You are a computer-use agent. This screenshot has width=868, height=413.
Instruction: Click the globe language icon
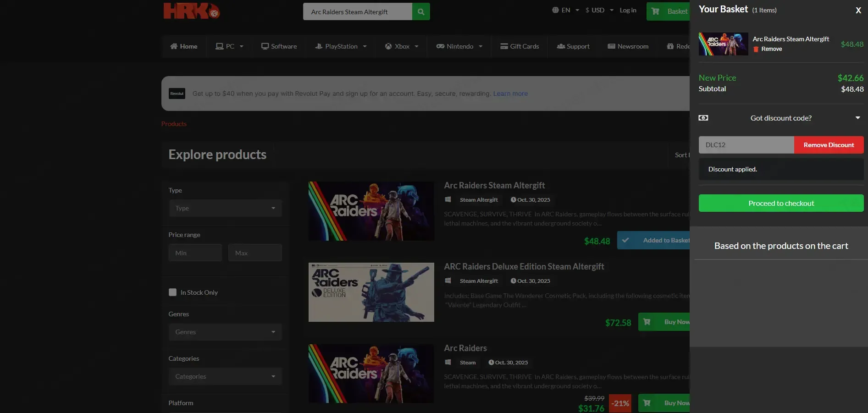coord(555,10)
